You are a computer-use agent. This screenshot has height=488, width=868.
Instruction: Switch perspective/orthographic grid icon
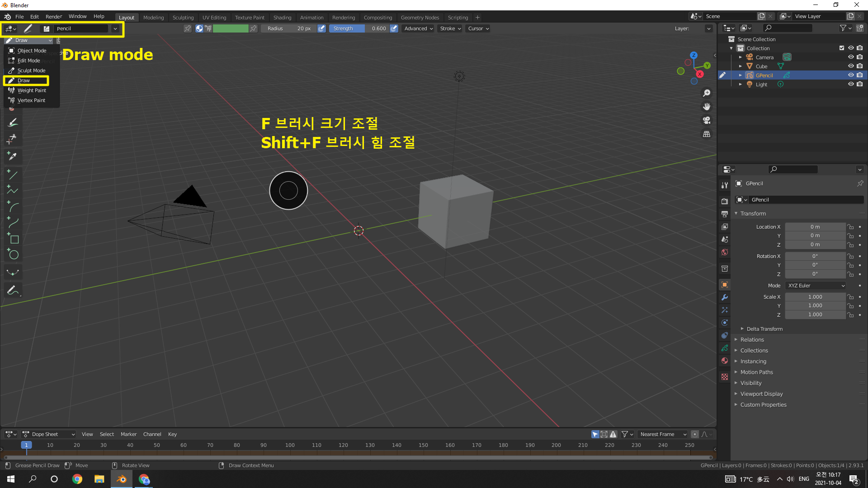707,134
